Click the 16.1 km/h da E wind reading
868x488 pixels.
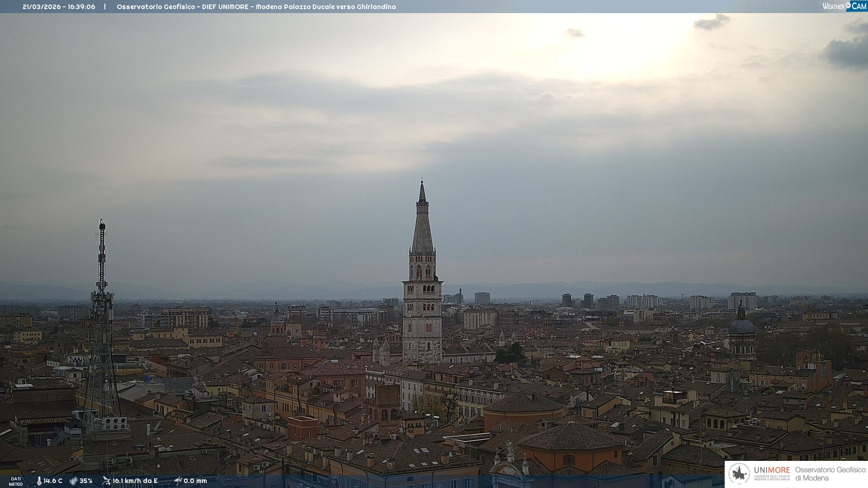[135, 481]
